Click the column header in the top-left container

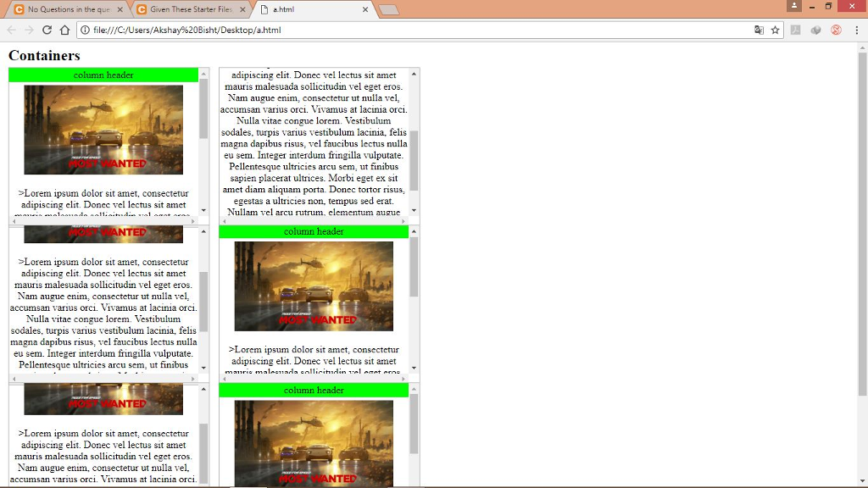tap(103, 75)
